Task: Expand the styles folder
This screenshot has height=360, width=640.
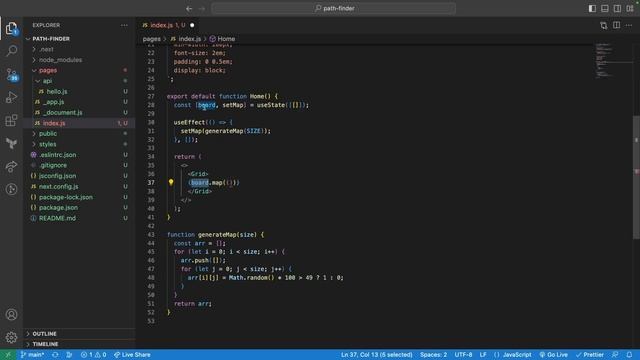Action: 80,144
